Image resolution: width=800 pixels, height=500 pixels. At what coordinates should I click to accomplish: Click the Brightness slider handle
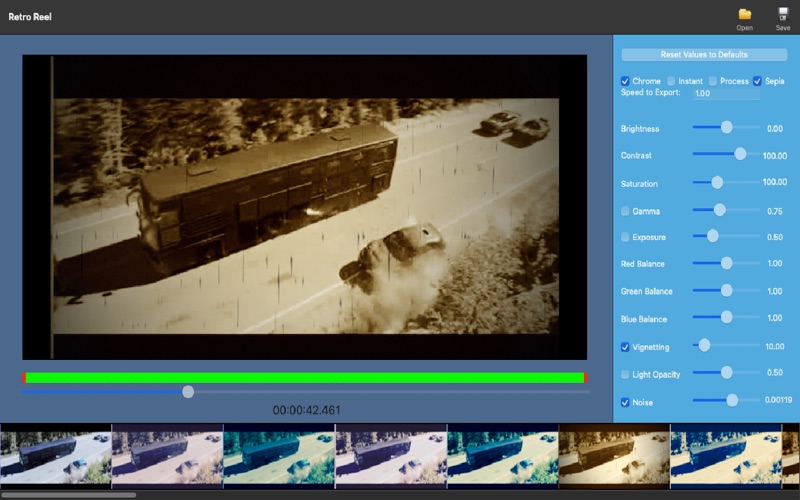pyautogui.click(x=727, y=127)
